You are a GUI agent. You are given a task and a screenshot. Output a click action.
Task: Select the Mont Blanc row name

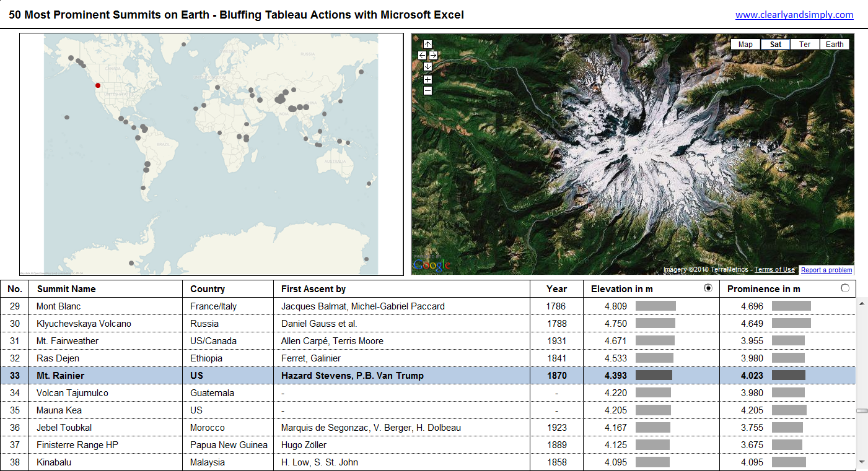click(59, 306)
